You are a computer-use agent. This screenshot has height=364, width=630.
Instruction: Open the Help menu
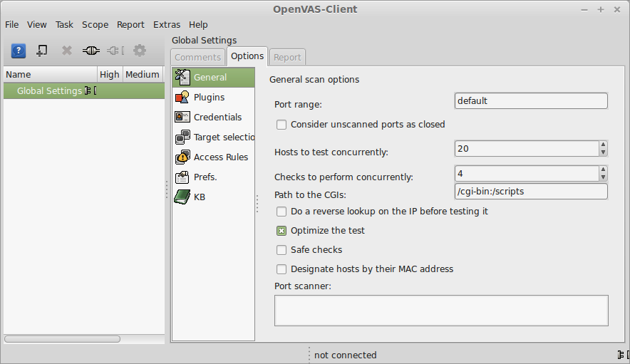[198, 24]
